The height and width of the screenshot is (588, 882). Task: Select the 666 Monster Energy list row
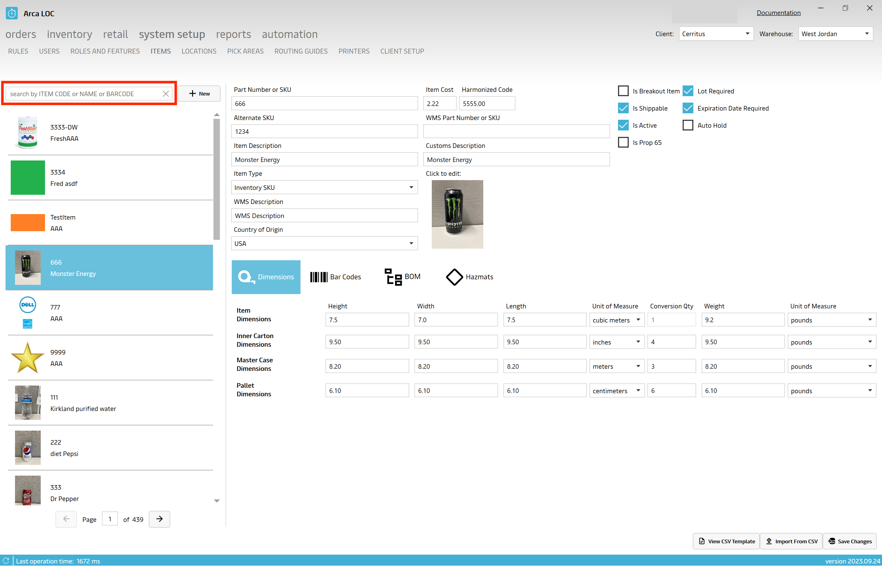pyautogui.click(x=109, y=268)
